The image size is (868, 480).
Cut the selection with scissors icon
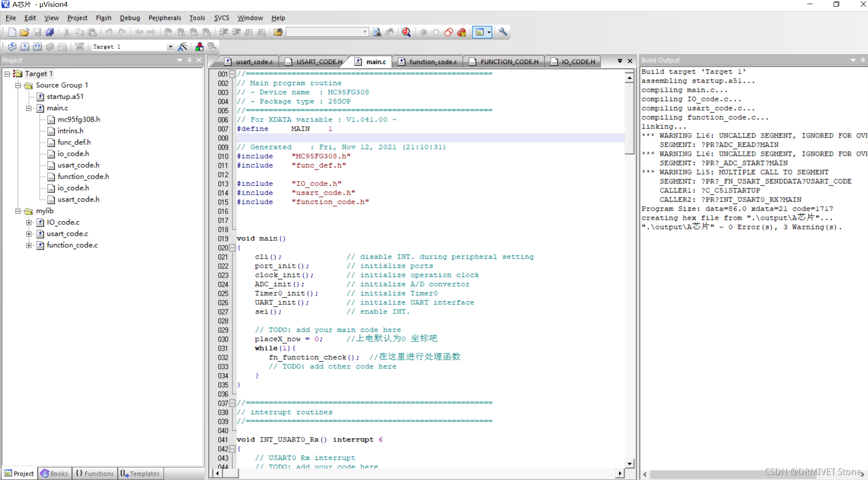(x=67, y=32)
